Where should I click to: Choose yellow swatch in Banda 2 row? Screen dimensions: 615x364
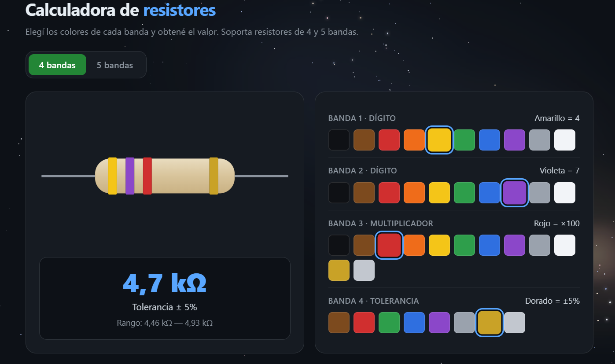[x=439, y=193]
